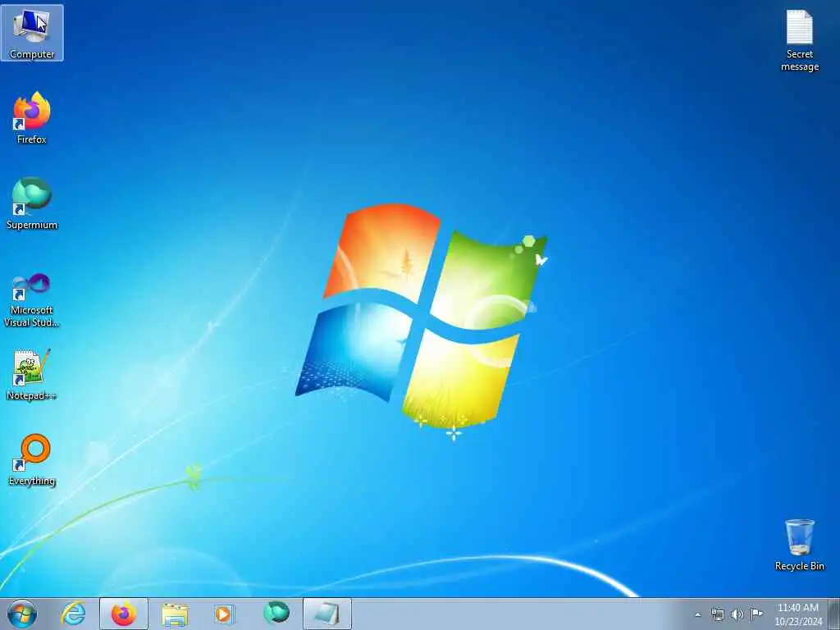Screen dimensions: 840x630
Task: Open Windows Explorer from the taskbar
Action: (175, 614)
